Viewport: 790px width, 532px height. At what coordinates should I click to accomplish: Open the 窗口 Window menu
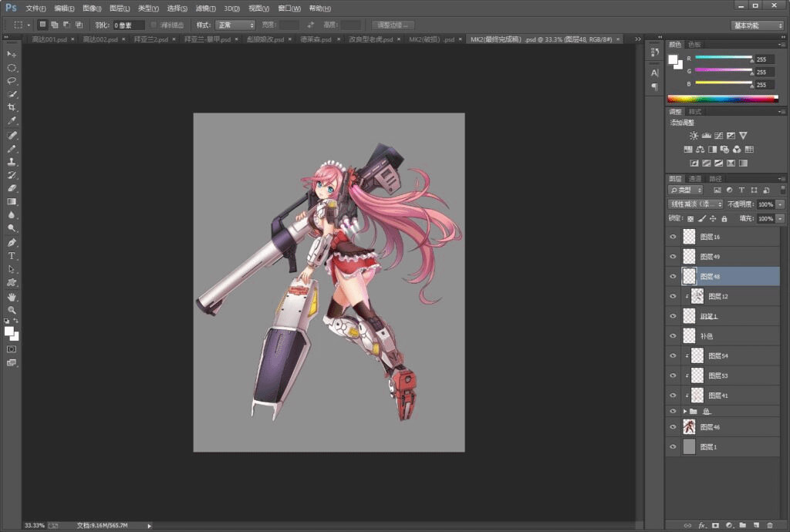[x=289, y=8]
